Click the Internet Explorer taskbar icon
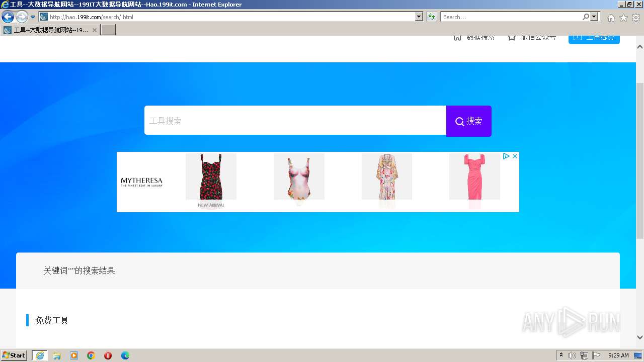The width and height of the screenshot is (644, 362). [x=40, y=355]
